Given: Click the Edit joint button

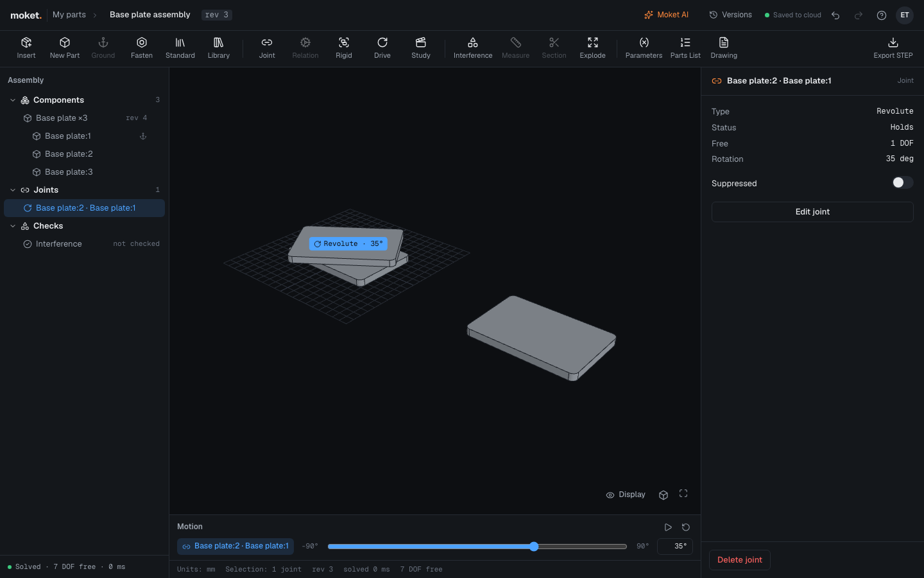Looking at the screenshot, I should tap(812, 212).
